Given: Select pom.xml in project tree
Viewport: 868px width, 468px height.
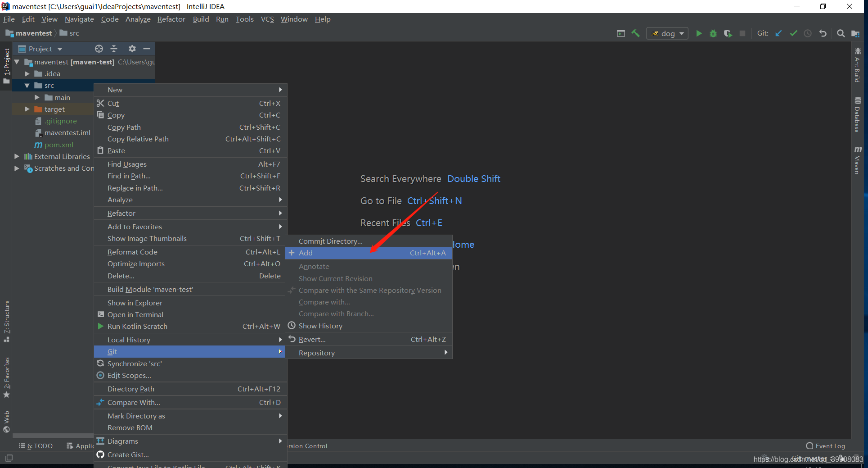Looking at the screenshot, I should click(x=54, y=145).
